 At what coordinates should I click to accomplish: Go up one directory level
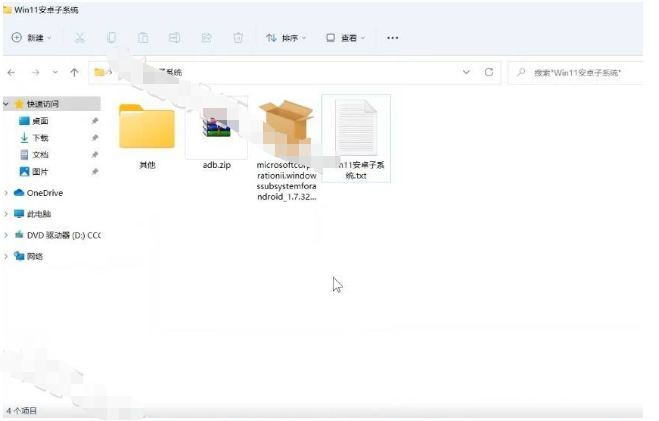75,73
